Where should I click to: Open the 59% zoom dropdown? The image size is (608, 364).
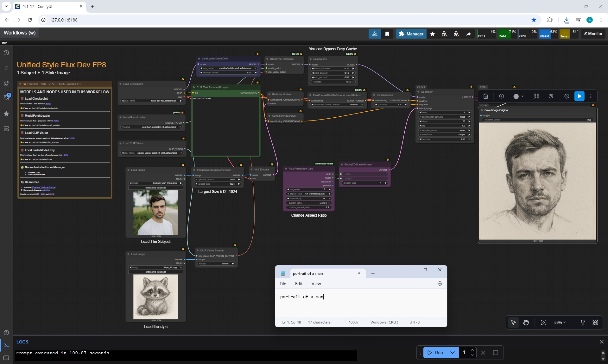pyautogui.click(x=560, y=322)
